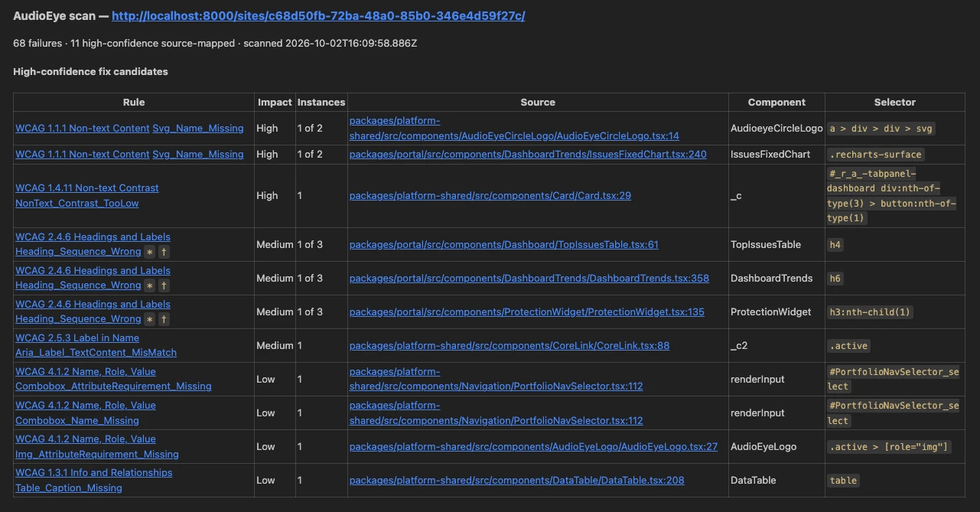Open Heading_Sequence_Wrong link in DashboardTrends row
Image resolution: width=980 pixels, height=512 pixels.
(x=78, y=285)
